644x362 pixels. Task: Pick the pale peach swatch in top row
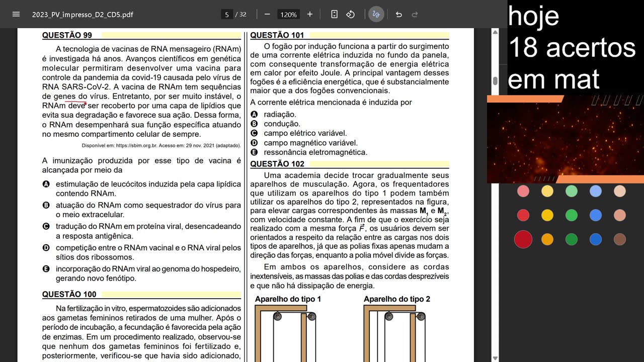(620, 191)
